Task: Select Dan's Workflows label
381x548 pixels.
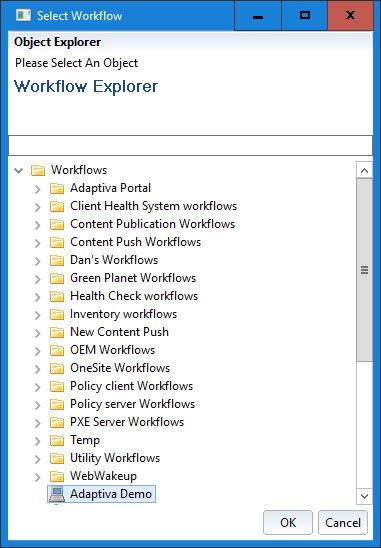Action: coord(114,260)
